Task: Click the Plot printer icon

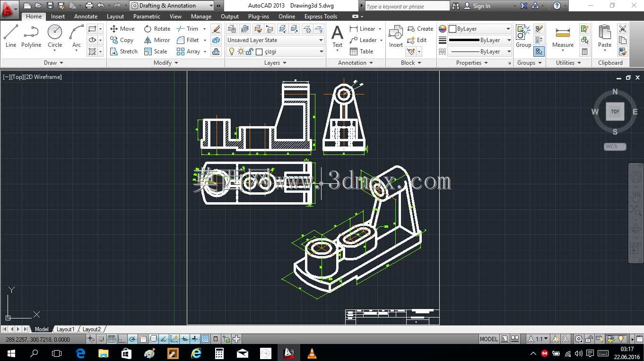Action: click(x=89, y=6)
